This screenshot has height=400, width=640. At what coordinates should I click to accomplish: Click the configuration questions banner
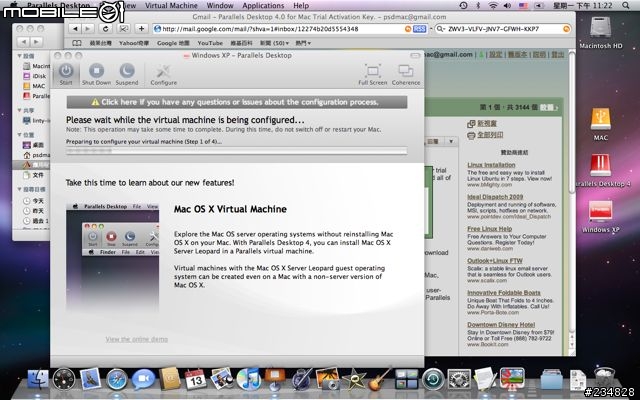[x=237, y=102]
